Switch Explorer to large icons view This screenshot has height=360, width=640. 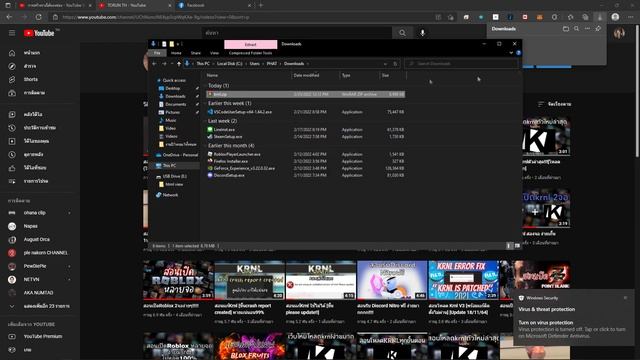[517, 246]
